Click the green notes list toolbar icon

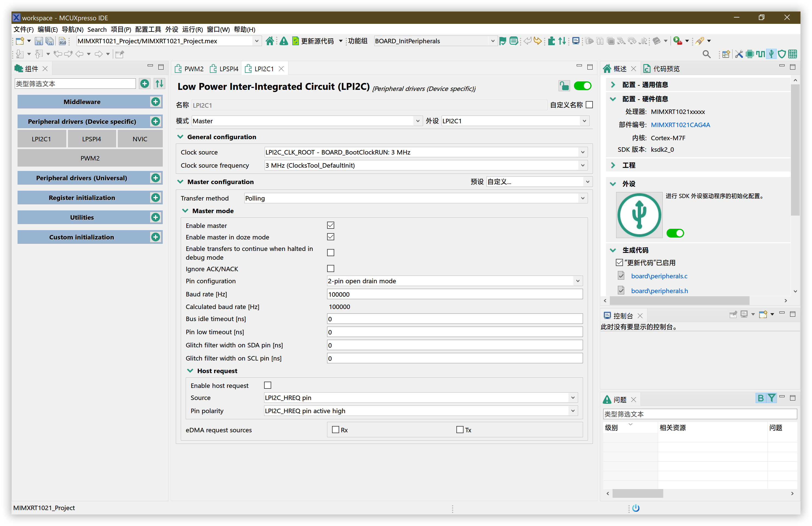click(x=513, y=41)
